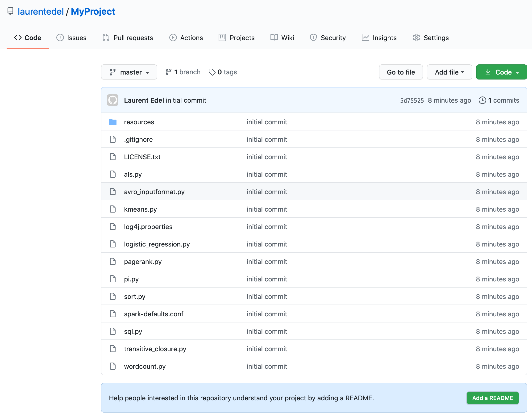
Task: Open the resources folder icon
Action: click(x=113, y=122)
